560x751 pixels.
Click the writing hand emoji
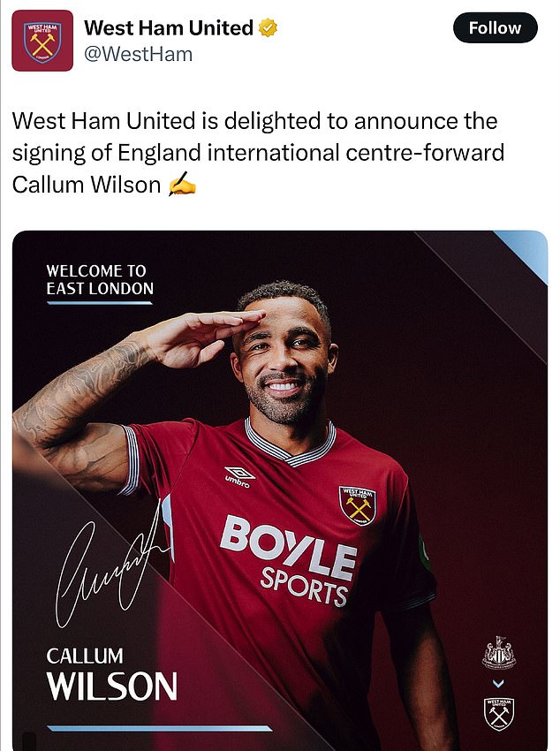coord(182,185)
